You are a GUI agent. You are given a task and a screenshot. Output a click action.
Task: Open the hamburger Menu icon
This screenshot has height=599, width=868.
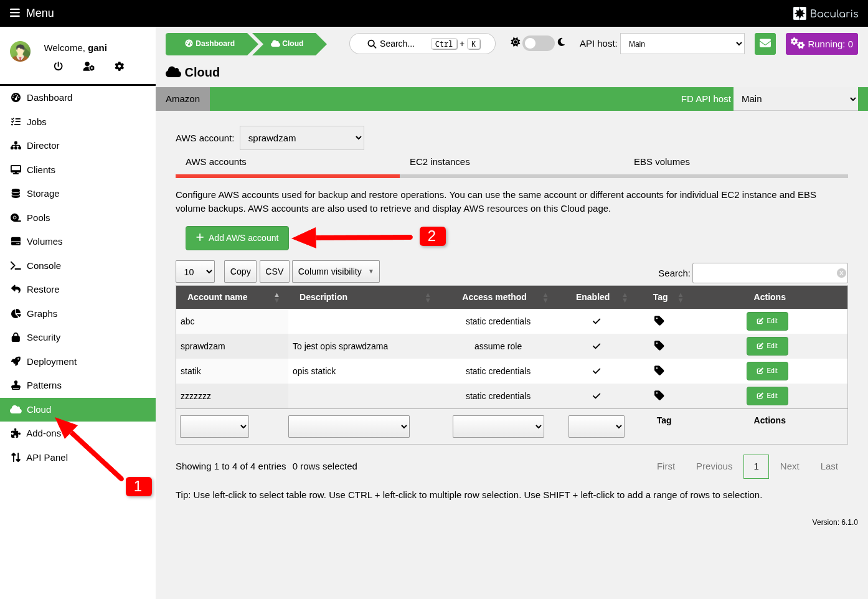pos(15,13)
